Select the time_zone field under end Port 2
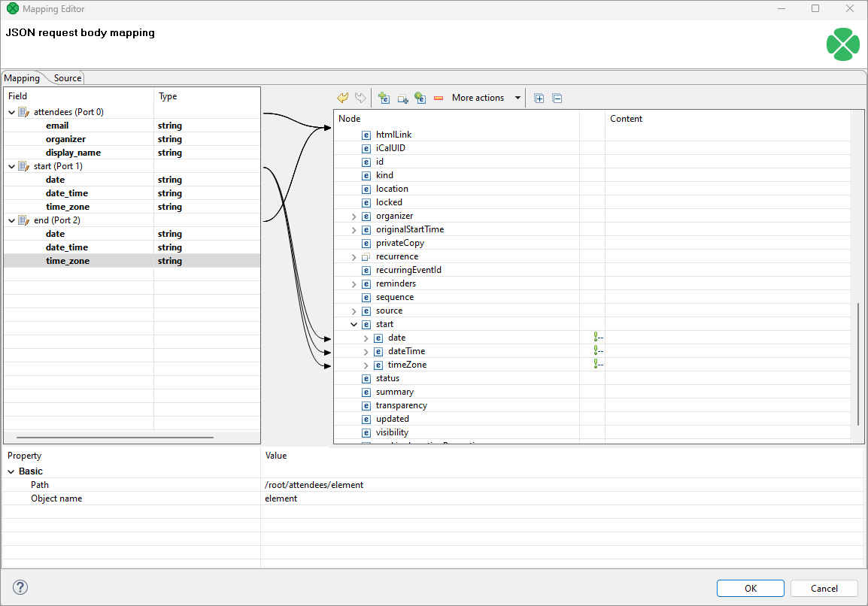Screen dimensions: 868x606 tap(68, 260)
